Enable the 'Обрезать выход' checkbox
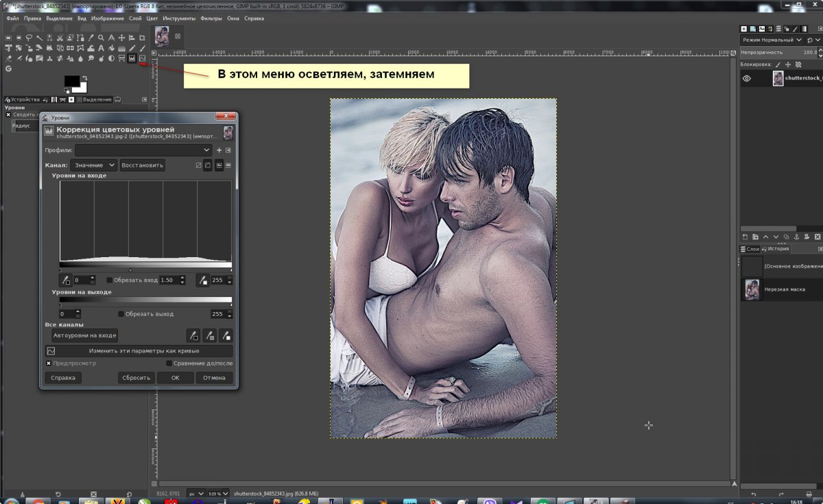Screen dimensions: 823x504 pos(121,314)
